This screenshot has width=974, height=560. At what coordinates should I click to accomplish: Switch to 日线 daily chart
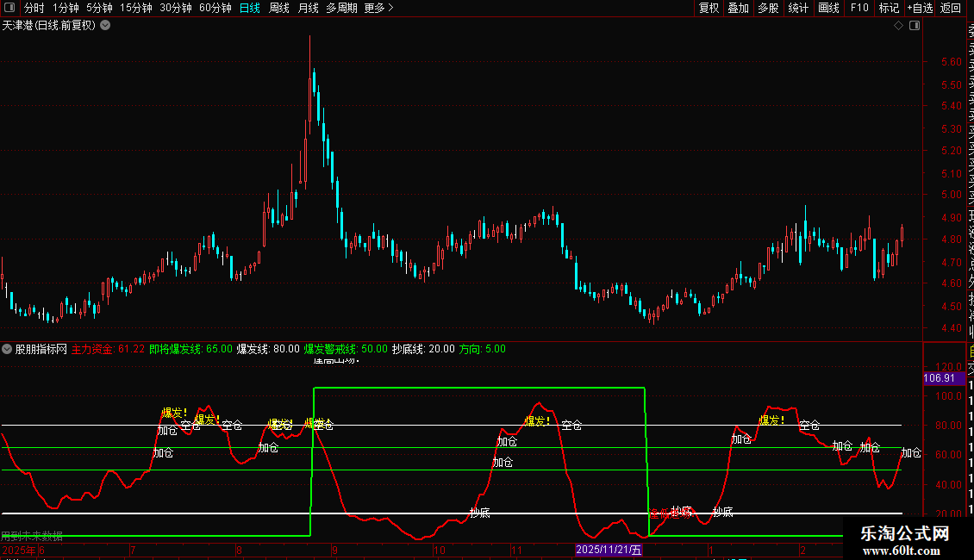click(250, 8)
